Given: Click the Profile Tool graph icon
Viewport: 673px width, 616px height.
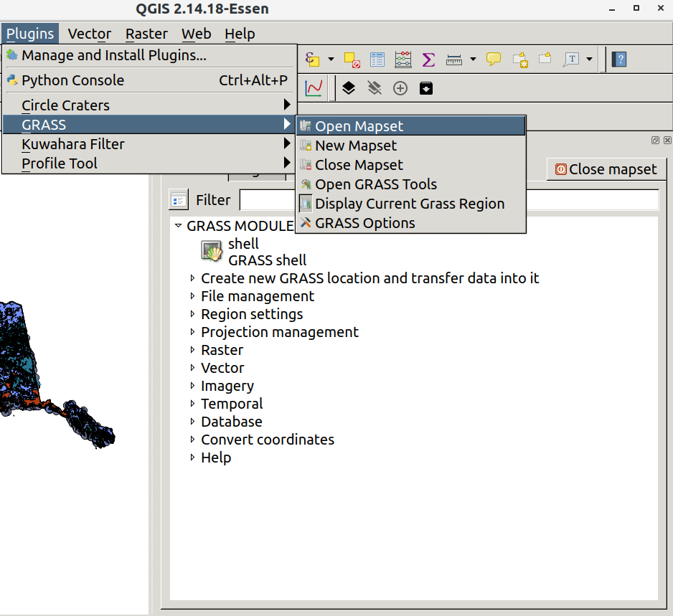Looking at the screenshot, I should 314,88.
